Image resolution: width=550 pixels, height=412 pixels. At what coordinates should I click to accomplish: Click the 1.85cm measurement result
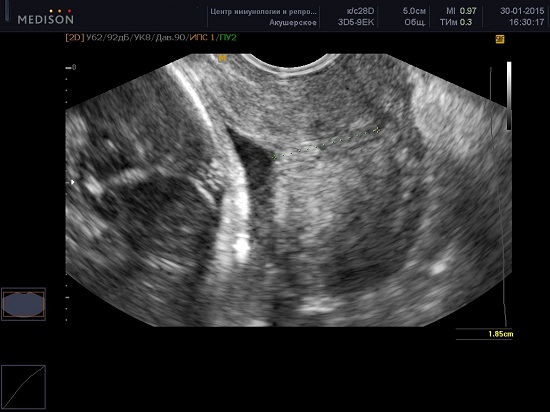pos(501,334)
